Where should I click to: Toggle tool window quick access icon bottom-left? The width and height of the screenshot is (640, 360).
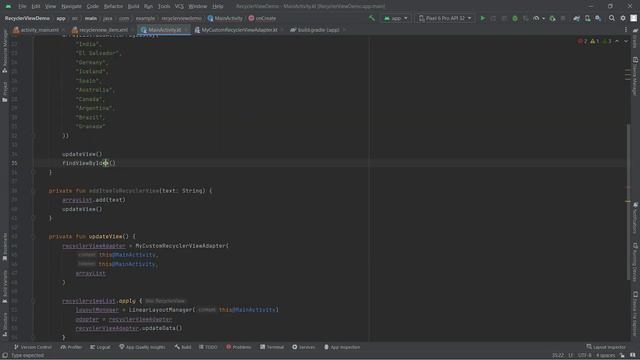[4, 356]
